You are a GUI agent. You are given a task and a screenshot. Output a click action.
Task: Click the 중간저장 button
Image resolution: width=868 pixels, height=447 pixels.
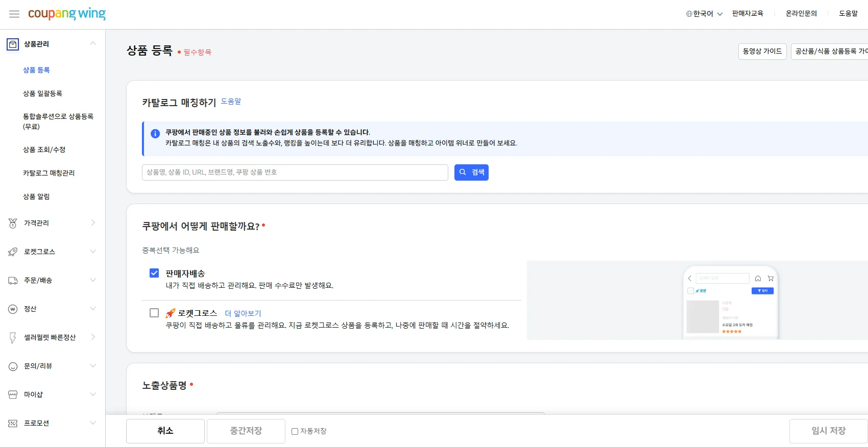click(246, 431)
